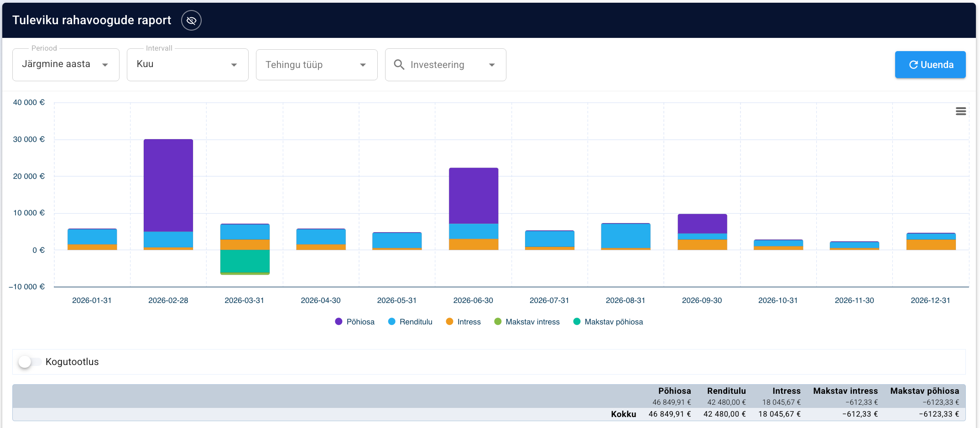This screenshot has width=980, height=428.
Task: Click the Kokku total row label
Action: (x=624, y=414)
